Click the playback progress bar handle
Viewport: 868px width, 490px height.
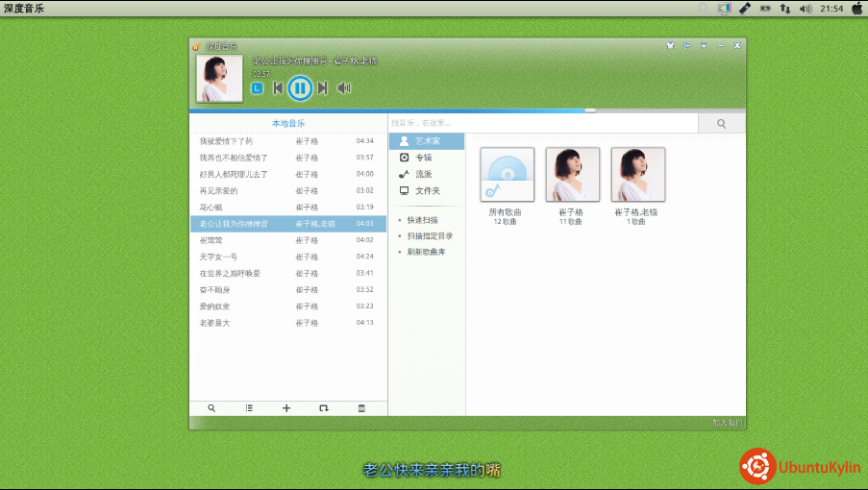[x=590, y=110]
